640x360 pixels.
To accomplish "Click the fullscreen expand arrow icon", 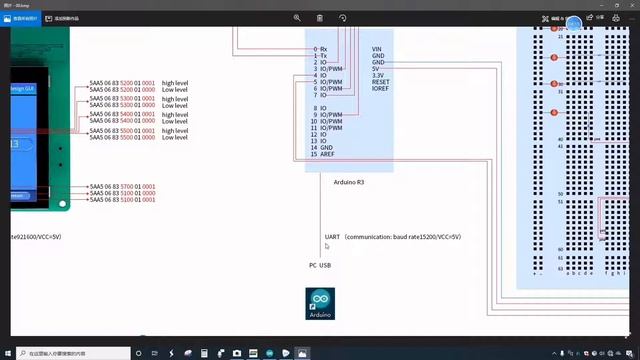I will [627, 336].
